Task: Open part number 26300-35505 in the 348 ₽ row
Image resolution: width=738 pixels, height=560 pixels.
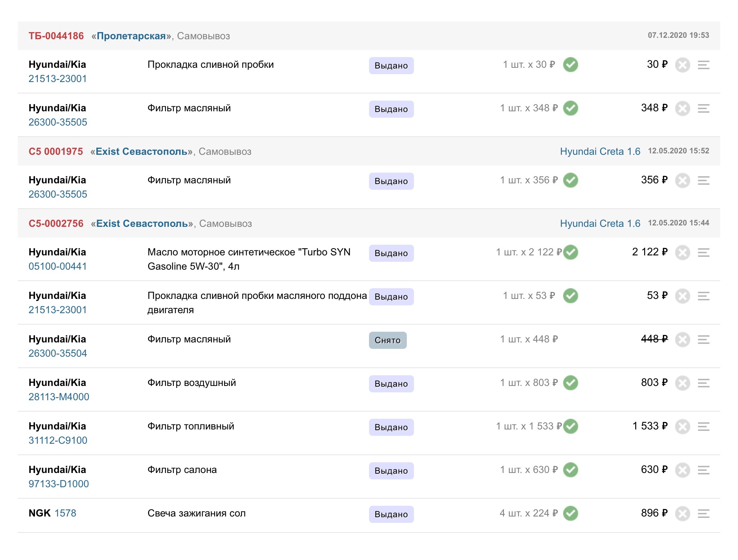Action: coord(58,122)
